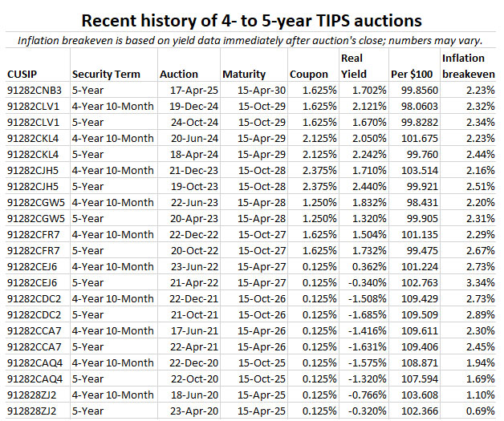Select the Per $100 column header

410,74
